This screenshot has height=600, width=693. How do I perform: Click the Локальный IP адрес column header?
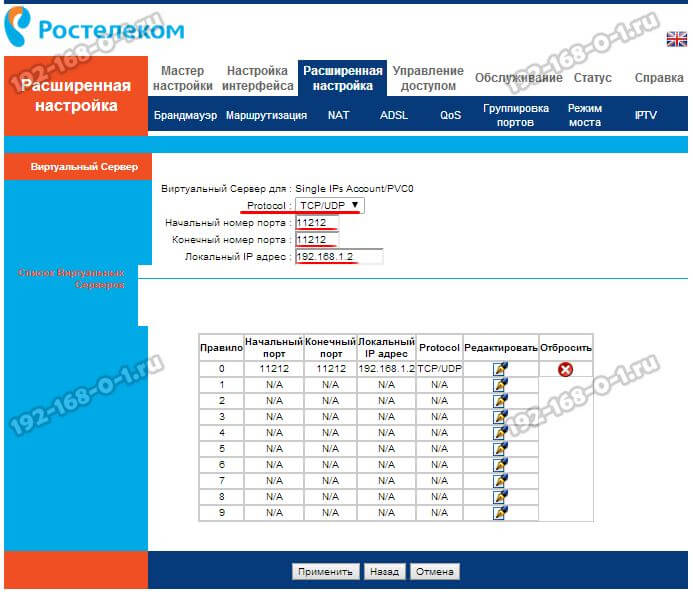(x=386, y=348)
